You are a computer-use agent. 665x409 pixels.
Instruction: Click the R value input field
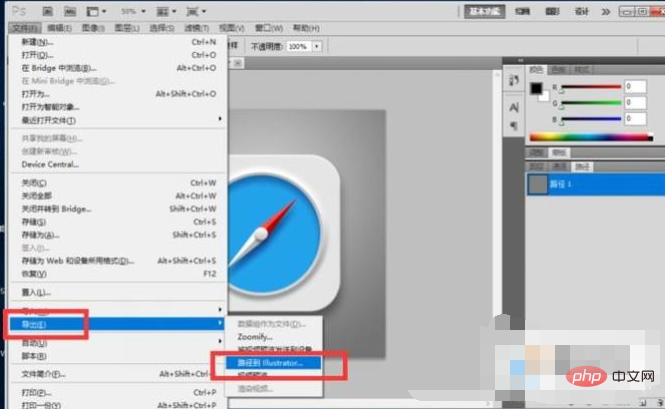(x=635, y=87)
